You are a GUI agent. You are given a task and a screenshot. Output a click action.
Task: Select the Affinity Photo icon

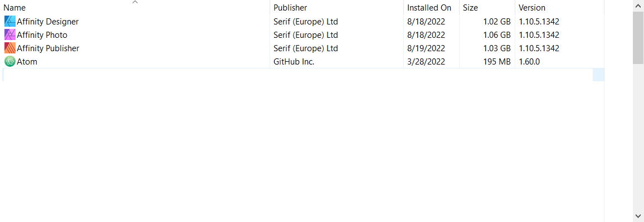10,35
